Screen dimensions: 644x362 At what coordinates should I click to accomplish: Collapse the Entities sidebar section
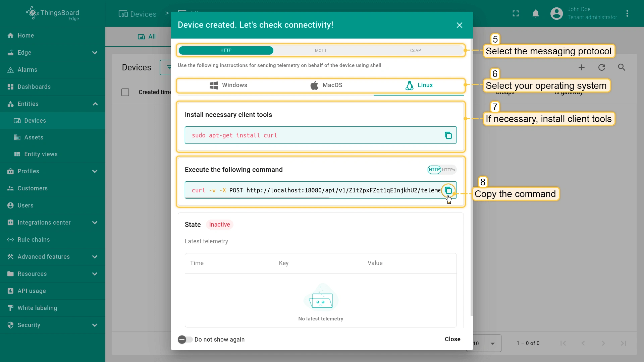(95, 104)
